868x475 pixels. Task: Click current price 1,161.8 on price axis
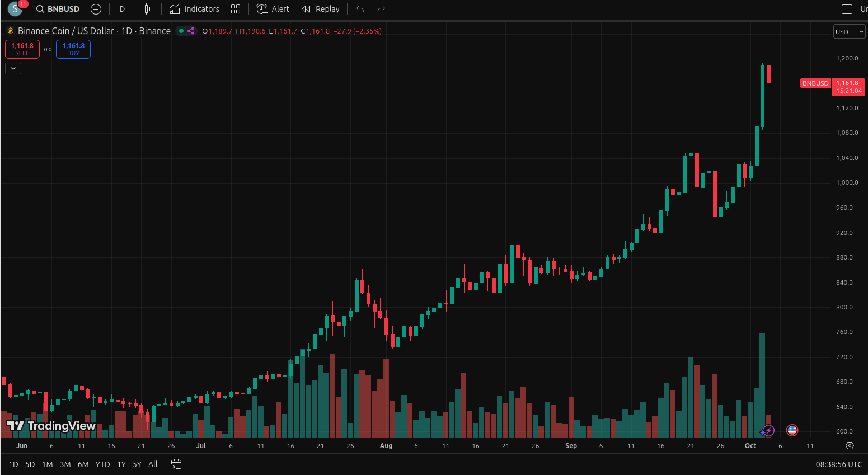tap(847, 83)
